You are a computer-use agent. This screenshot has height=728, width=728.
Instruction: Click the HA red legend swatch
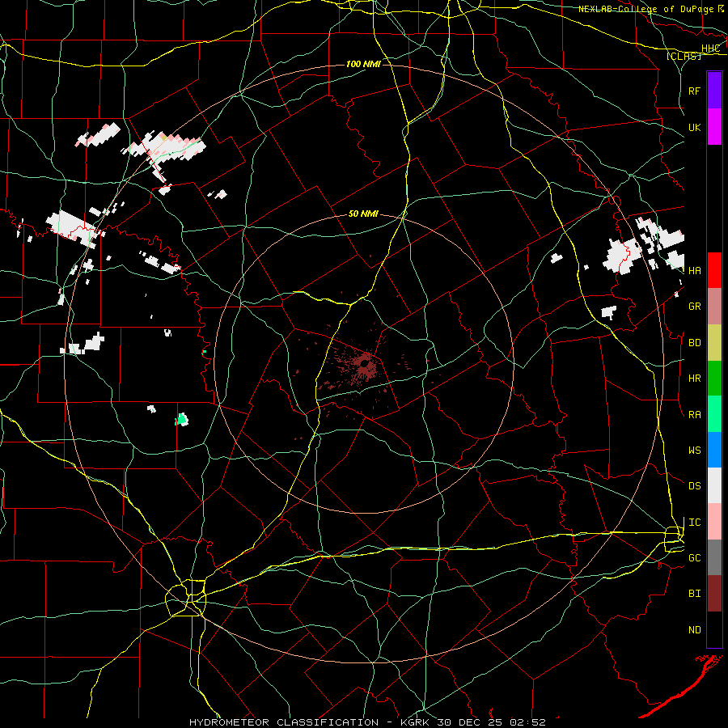coord(714,270)
